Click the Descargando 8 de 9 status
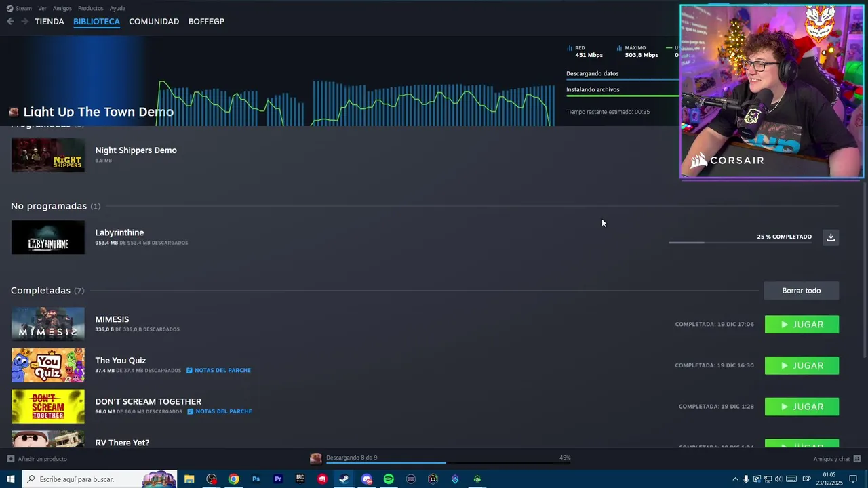Viewport: 868px width, 488px height. [x=351, y=457]
